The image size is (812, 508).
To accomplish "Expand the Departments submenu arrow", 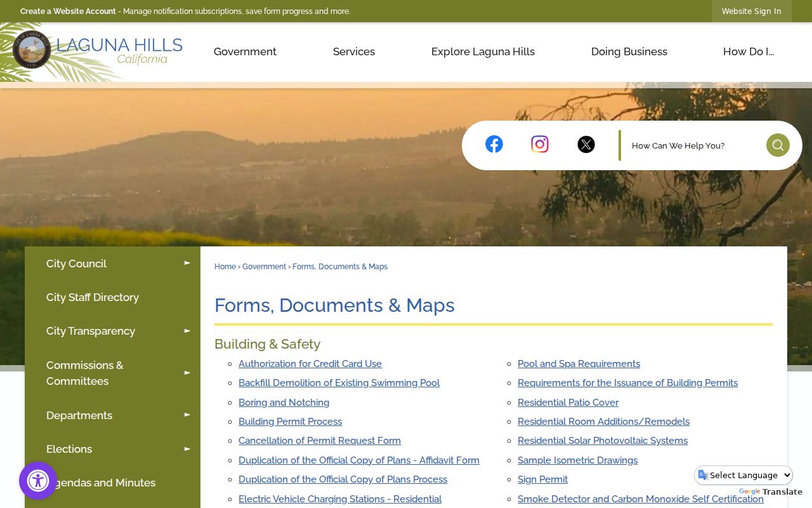I will [187, 415].
